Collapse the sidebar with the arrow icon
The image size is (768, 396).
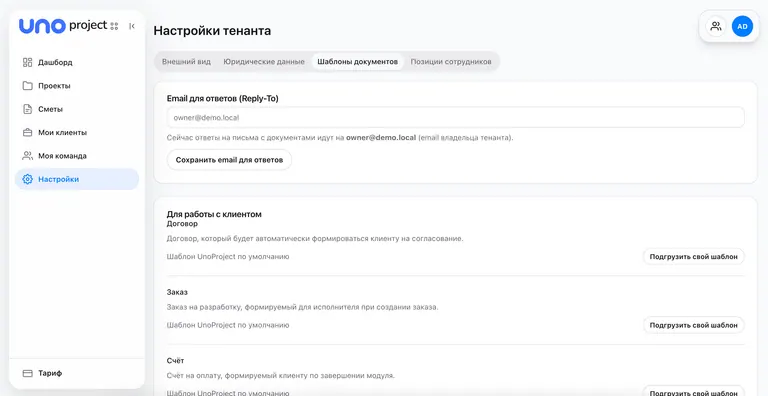pos(132,26)
